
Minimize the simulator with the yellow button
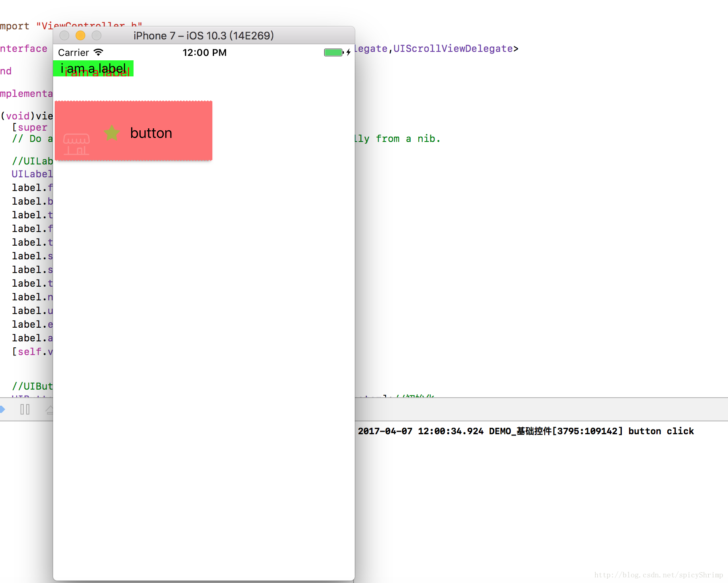click(80, 35)
